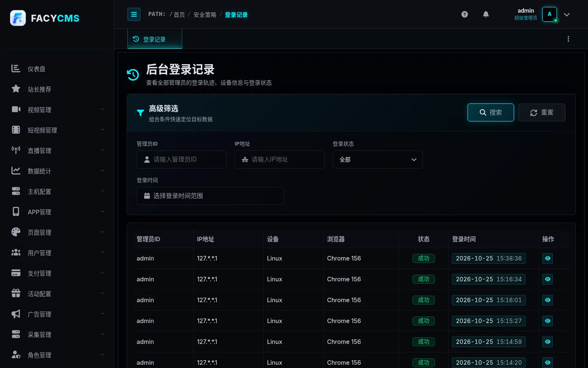The image size is (588, 368).
Task: Click the 直播管理 broadcast icon
Action: (x=16, y=150)
